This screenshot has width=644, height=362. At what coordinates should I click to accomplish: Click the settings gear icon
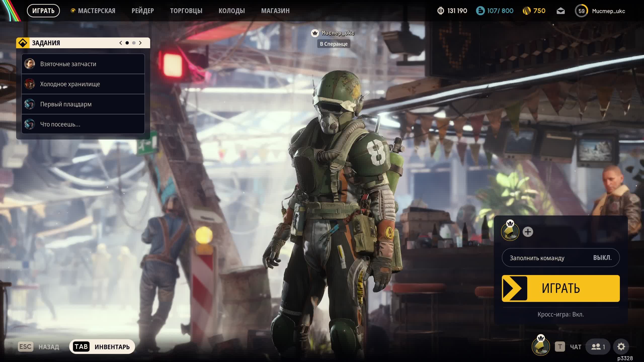(621, 347)
